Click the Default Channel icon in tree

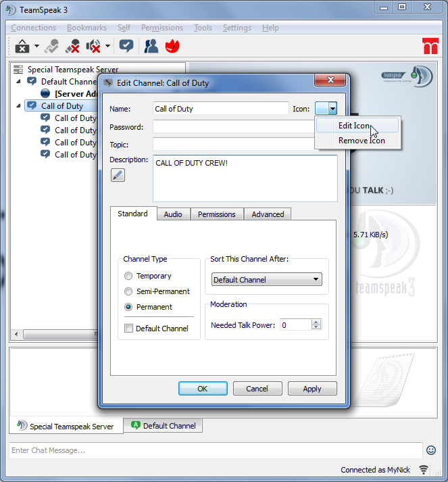(32, 82)
